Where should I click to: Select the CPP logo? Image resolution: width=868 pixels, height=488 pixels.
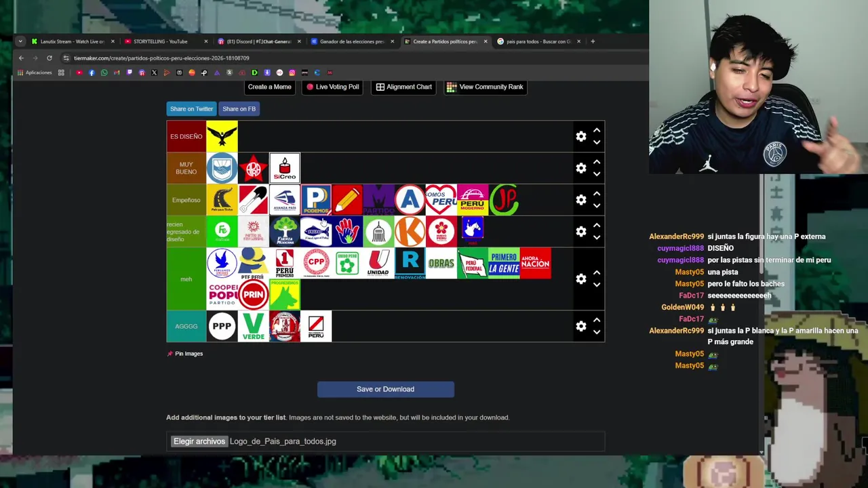click(315, 263)
